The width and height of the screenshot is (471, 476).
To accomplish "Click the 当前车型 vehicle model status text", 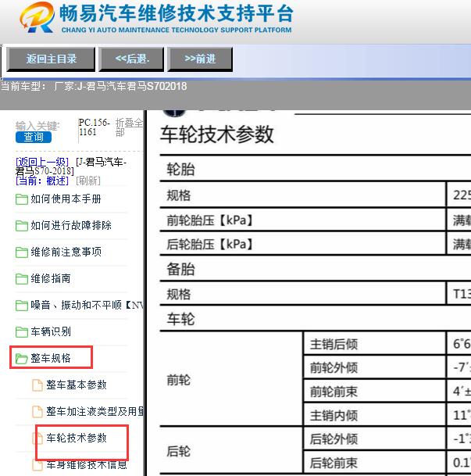I will (x=94, y=87).
